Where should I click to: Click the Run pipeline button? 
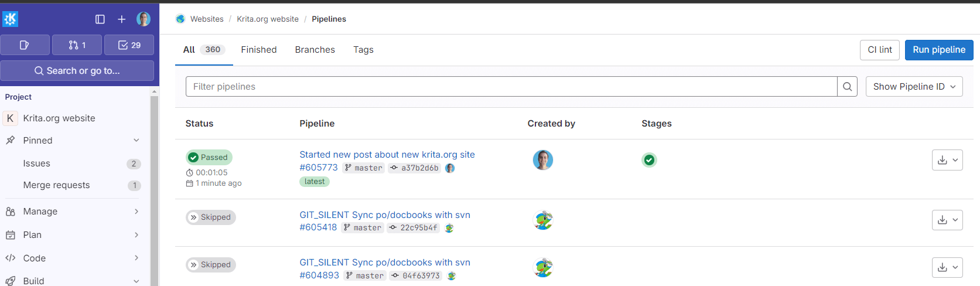[938, 50]
